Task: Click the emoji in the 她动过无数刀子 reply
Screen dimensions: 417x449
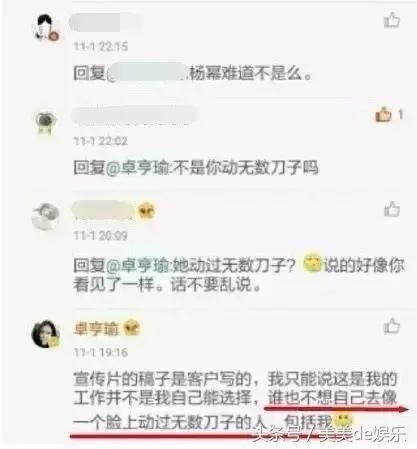Action: pos(313,264)
